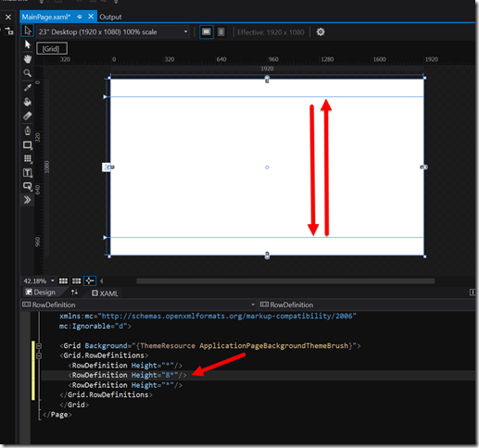This screenshot has height=448, width=479.
Task: Select the Pen tool
Action: pos(28,131)
